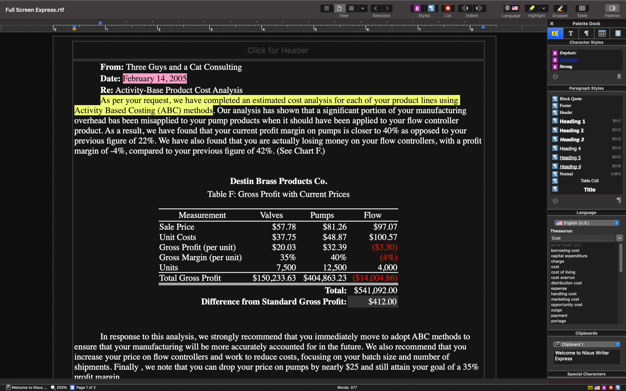The height and width of the screenshot is (391, 626).
Task: Go to next selection arrow
Action: click(387, 8)
